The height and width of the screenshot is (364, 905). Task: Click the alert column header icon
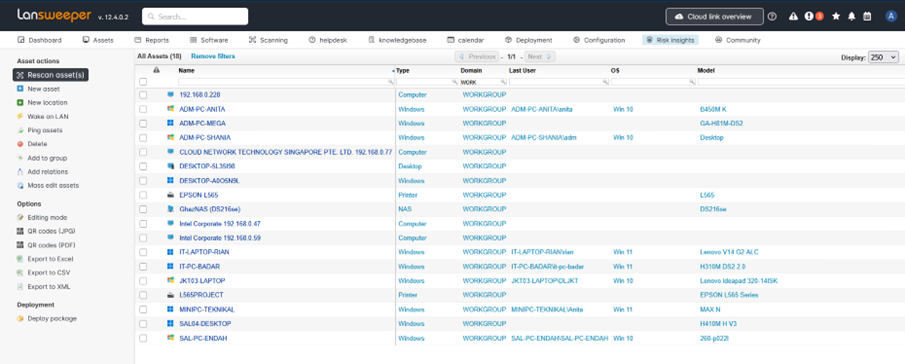click(156, 70)
